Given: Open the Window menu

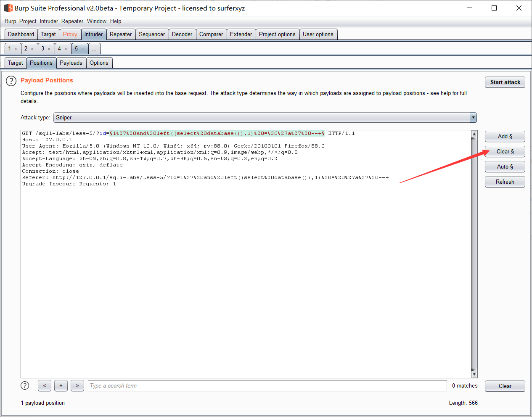Looking at the screenshot, I should 97,21.
